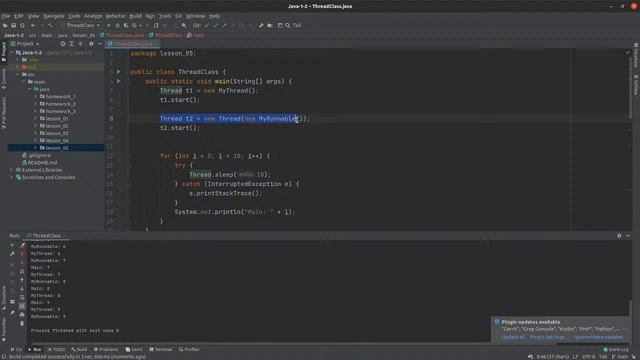
Task: Click the Open folder icon in the main toolbar
Action: click(x=5, y=25)
